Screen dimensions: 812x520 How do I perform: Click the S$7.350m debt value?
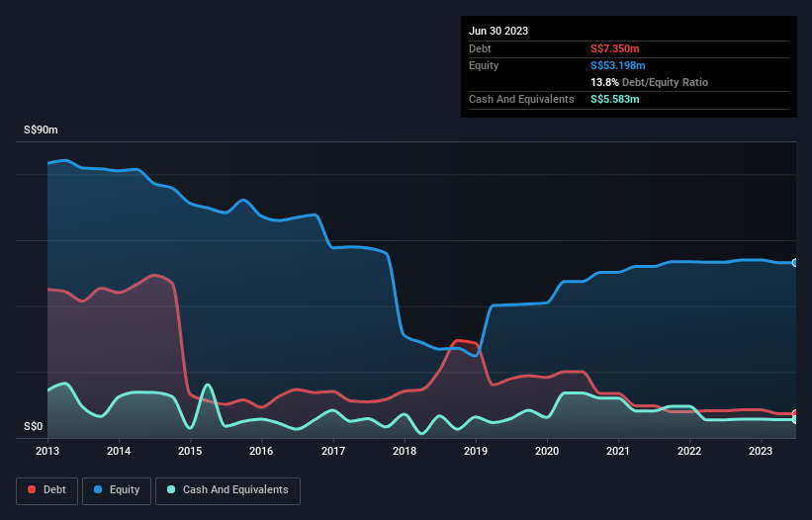[x=615, y=48]
